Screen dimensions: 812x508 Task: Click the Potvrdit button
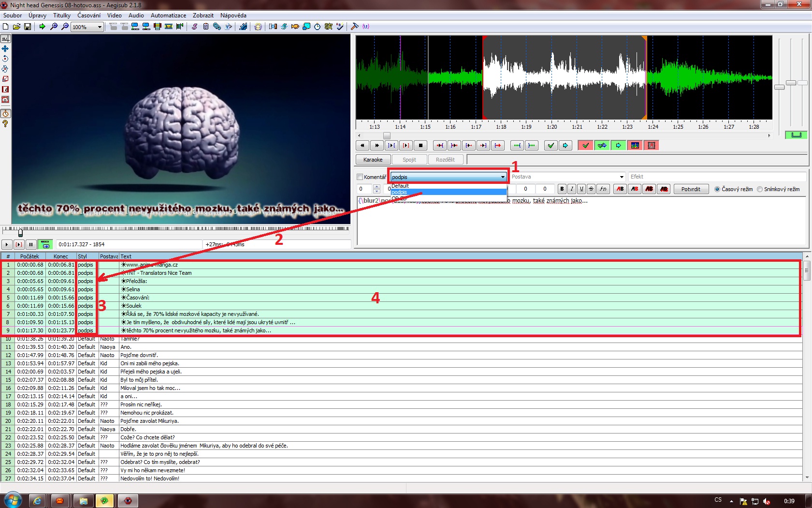click(691, 189)
